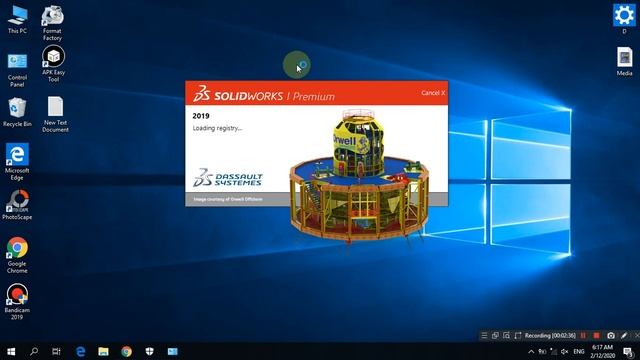Open taskbar search magnifier
The width and height of the screenshot is (640, 360).
34,351
